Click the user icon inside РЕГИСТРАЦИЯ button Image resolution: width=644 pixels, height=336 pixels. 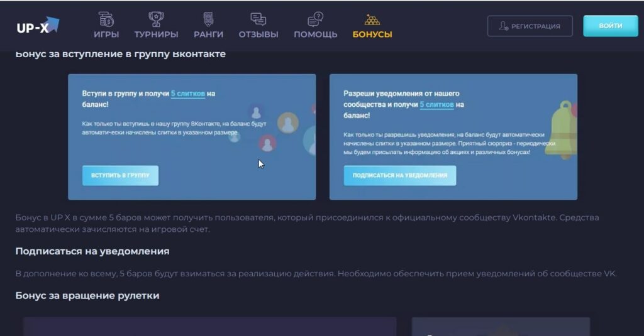(504, 26)
